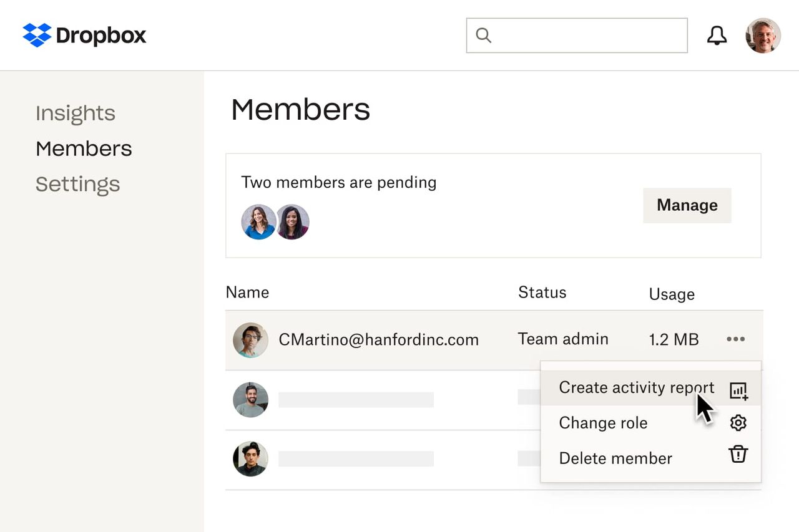
Task: Sort the table by the Usage column
Action: click(672, 294)
